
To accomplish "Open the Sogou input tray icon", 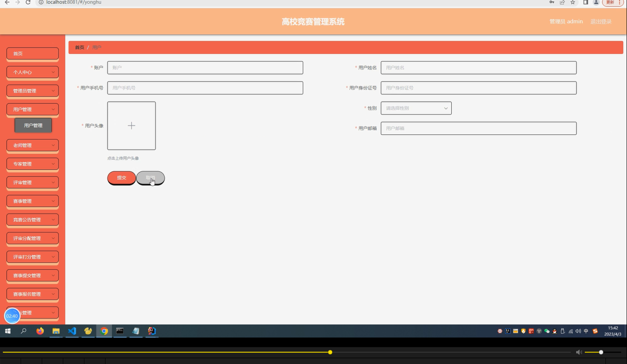I will pos(595,331).
